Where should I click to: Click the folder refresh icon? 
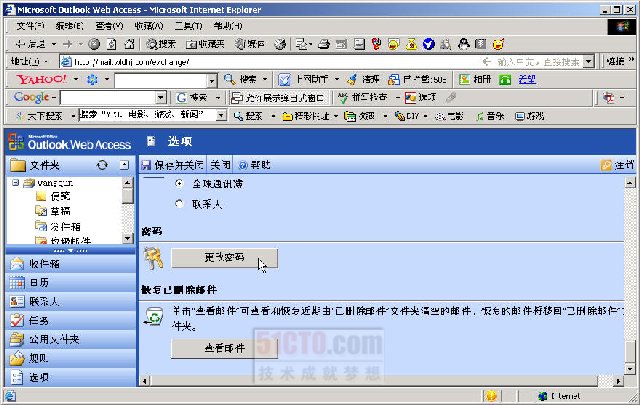pyautogui.click(x=102, y=164)
